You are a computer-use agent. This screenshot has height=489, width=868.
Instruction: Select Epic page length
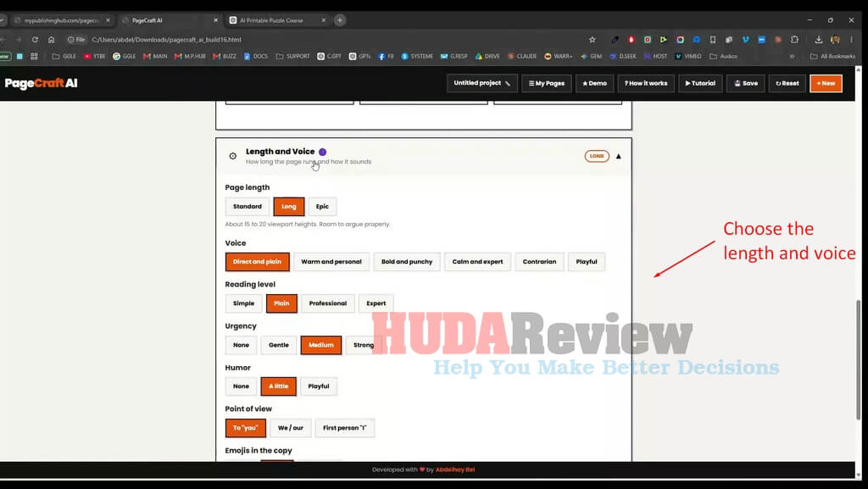click(x=322, y=206)
